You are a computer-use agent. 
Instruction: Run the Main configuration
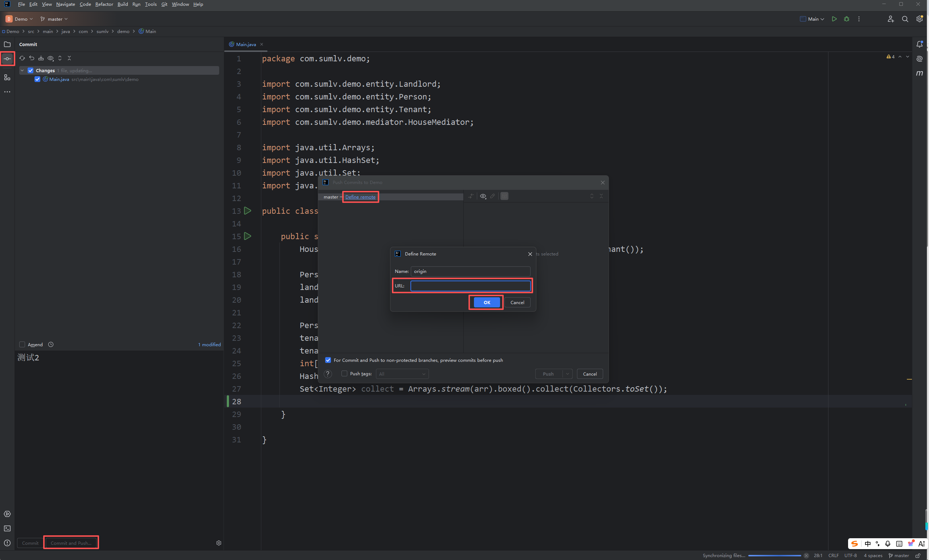[x=834, y=19]
